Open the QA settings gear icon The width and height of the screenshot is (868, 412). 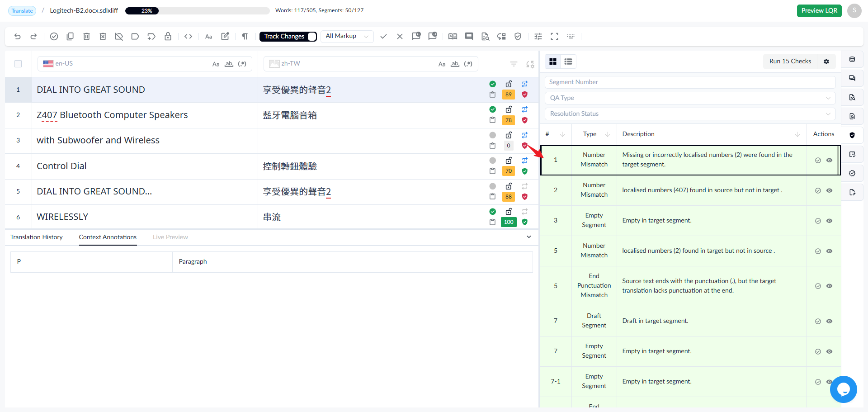point(826,62)
